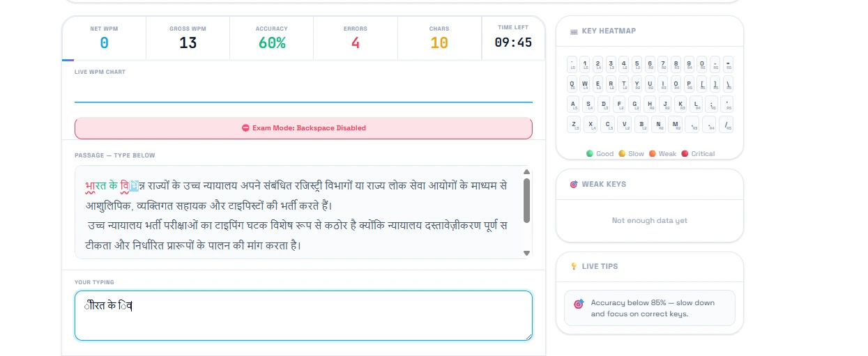The image size is (868, 356).
Task: Click the A key in the heatmap
Action: click(x=573, y=105)
